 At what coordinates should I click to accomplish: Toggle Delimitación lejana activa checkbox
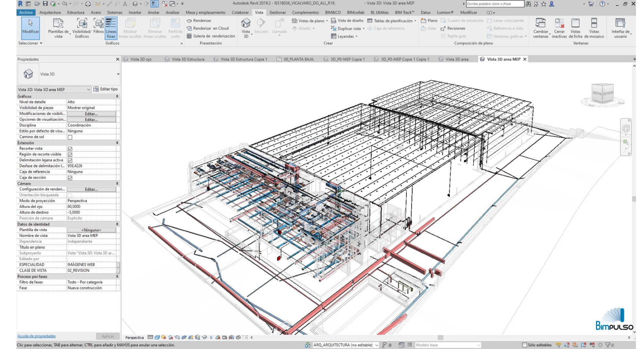point(70,160)
